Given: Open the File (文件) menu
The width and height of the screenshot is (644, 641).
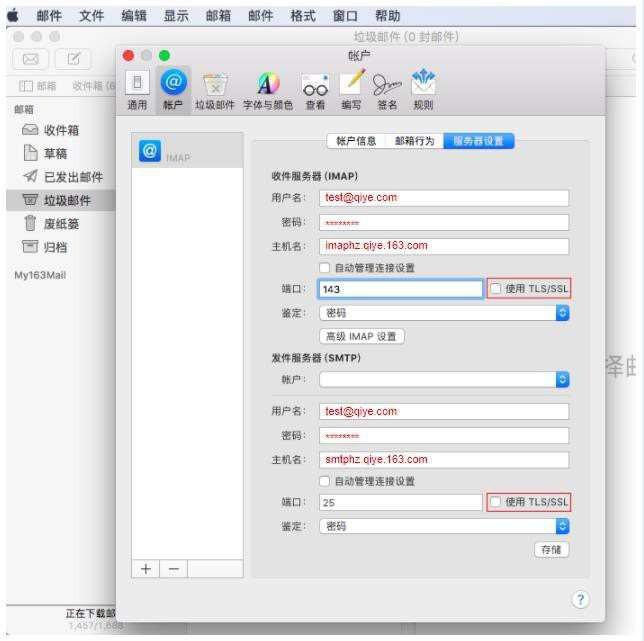Looking at the screenshot, I should [91, 16].
